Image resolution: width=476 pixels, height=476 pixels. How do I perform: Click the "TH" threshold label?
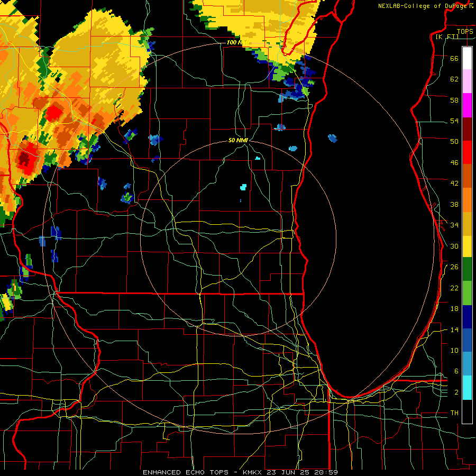(x=454, y=413)
